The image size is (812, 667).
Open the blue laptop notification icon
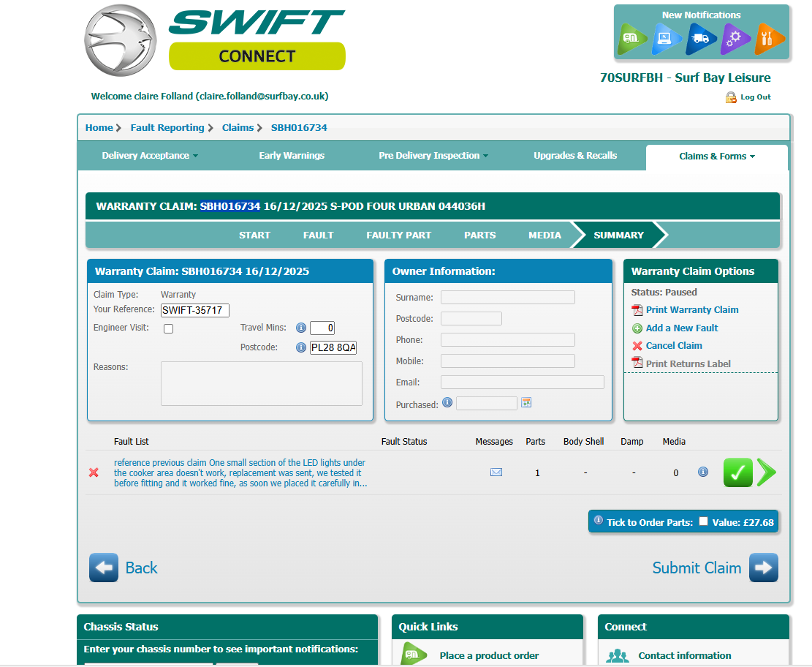[x=665, y=38]
